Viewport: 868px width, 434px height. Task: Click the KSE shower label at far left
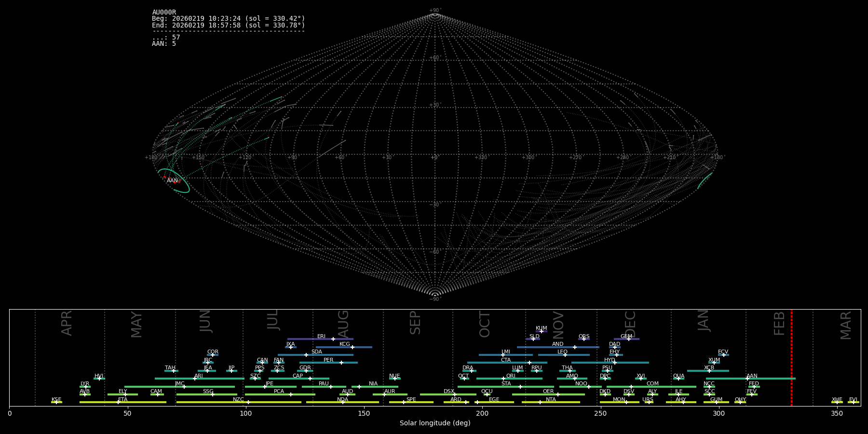(56, 400)
